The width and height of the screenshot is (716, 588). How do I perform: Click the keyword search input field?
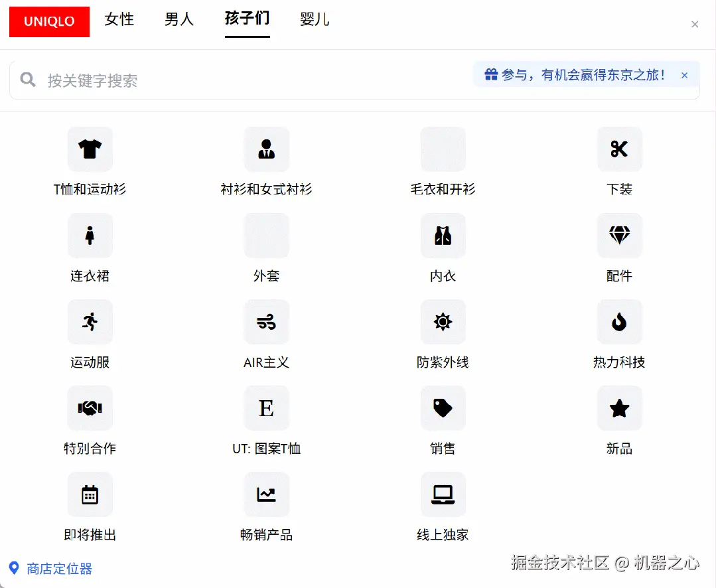(199, 80)
